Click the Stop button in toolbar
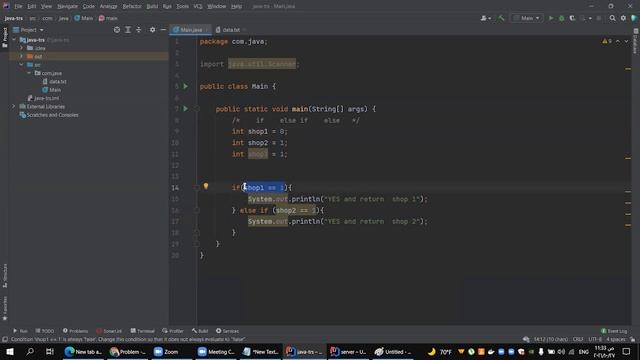 point(599,18)
